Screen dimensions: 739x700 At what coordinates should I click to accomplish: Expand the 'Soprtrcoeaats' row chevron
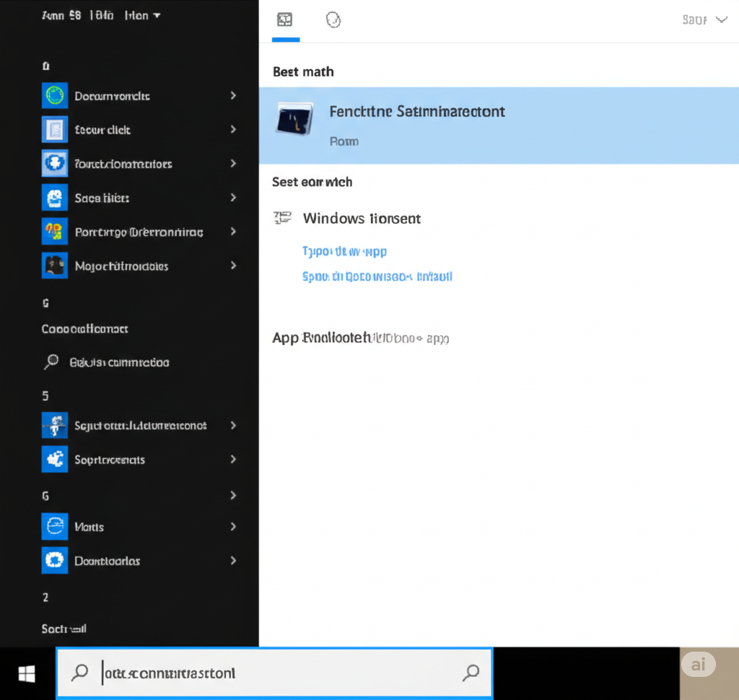[x=233, y=459]
